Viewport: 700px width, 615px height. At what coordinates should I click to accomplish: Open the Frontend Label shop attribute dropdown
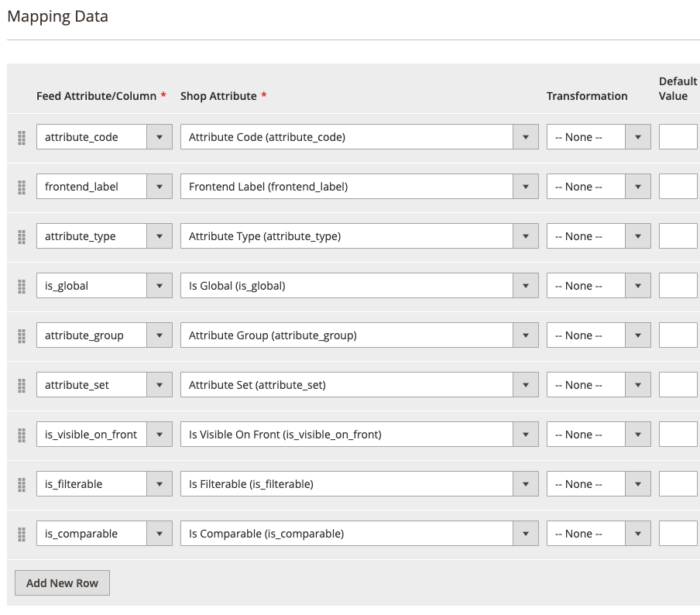point(359,186)
